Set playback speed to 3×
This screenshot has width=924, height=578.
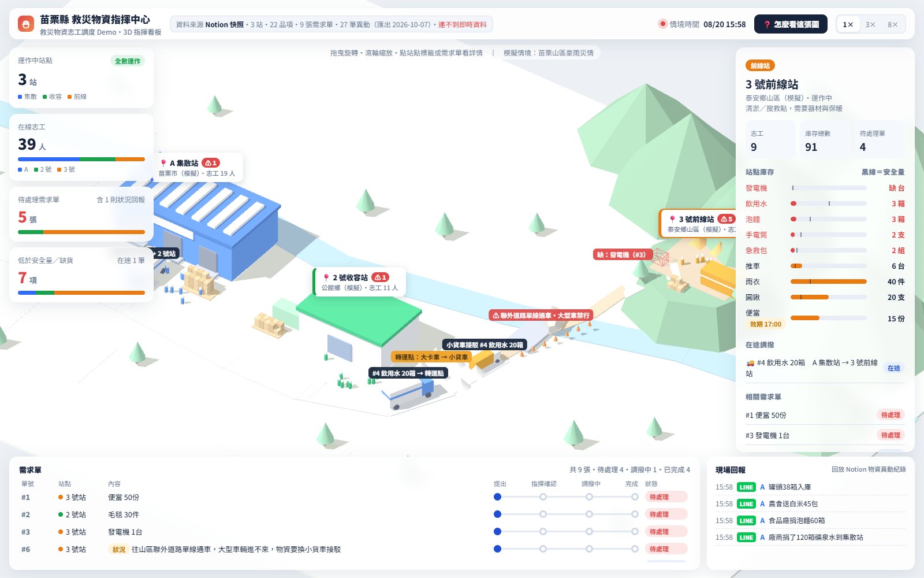click(870, 24)
